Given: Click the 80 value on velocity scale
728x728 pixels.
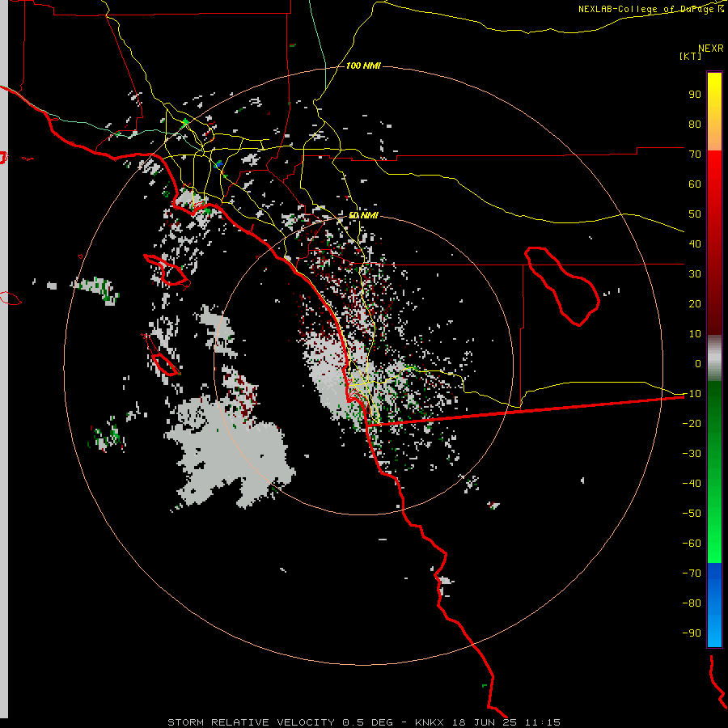Looking at the screenshot, I should click(x=695, y=124).
